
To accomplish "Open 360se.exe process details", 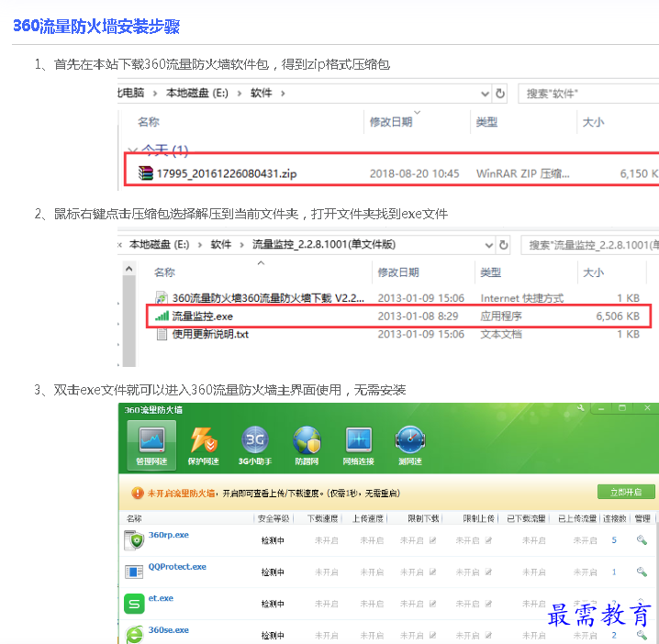I will [169, 630].
